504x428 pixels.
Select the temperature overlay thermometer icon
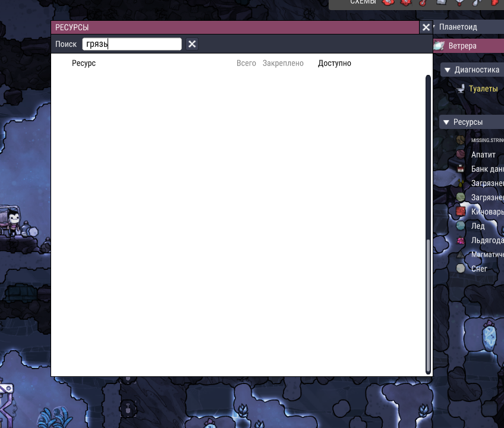click(x=423, y=2)
